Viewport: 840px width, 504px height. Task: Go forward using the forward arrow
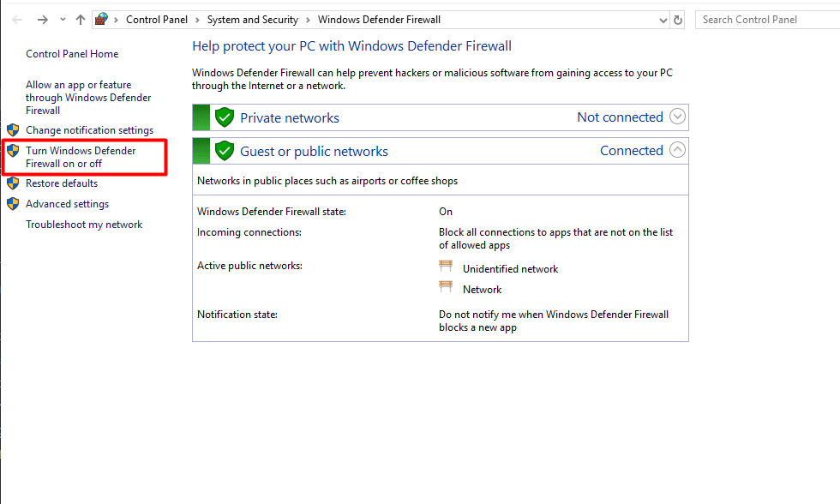click(x=42, y=20)
